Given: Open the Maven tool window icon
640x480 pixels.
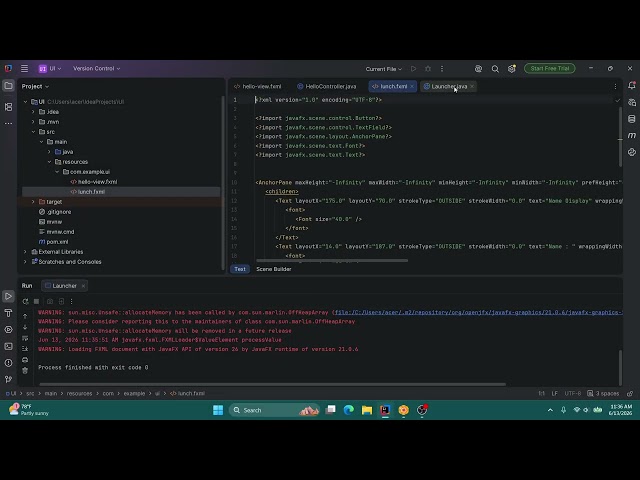Looking at the screenshot, I should tap(632, 136).
